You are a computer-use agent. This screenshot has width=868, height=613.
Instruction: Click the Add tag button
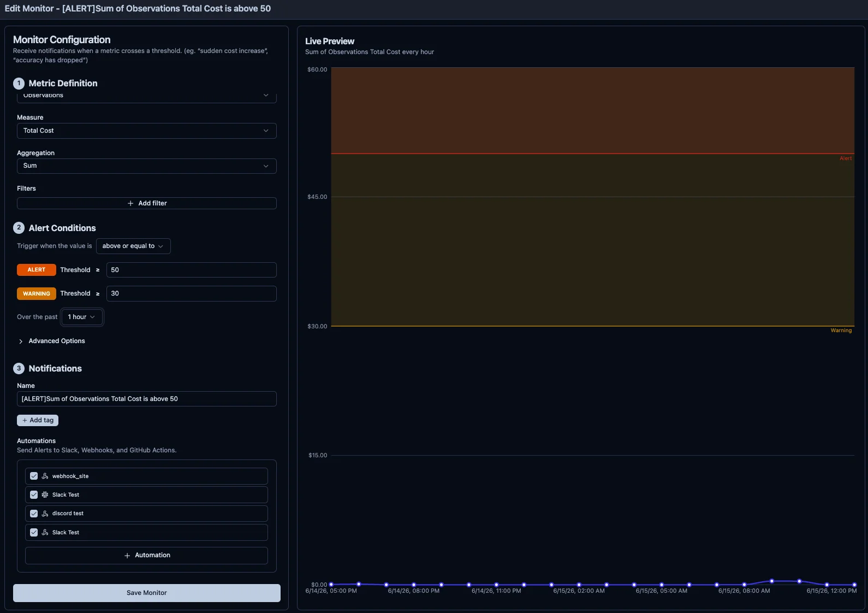point(38,420)
